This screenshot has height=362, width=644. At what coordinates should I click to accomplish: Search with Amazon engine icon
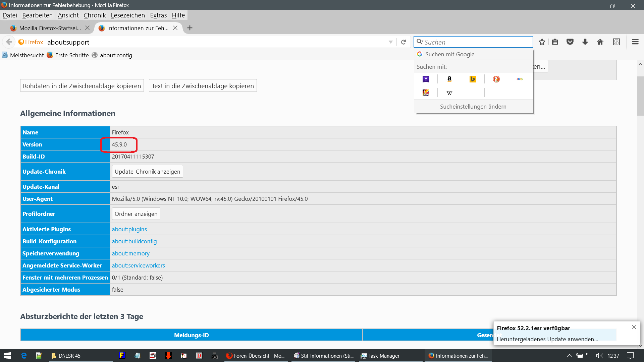[x=449, y=79]
